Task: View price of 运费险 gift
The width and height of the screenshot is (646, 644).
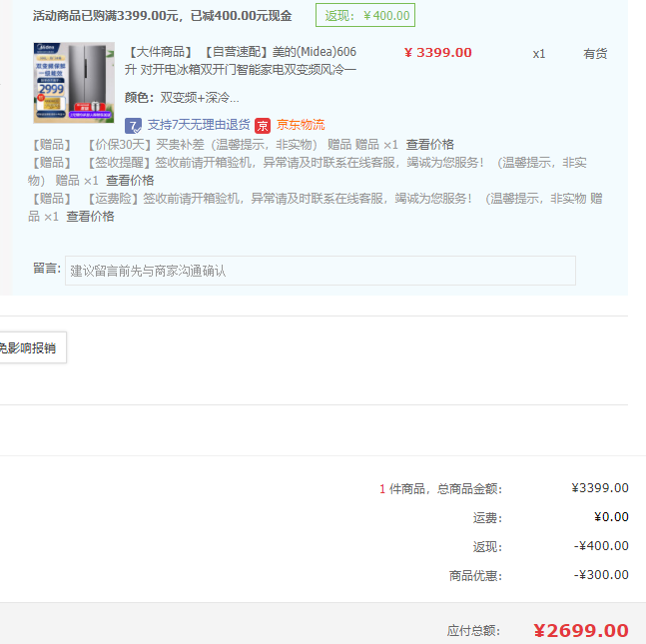Action: coord(90,217)
